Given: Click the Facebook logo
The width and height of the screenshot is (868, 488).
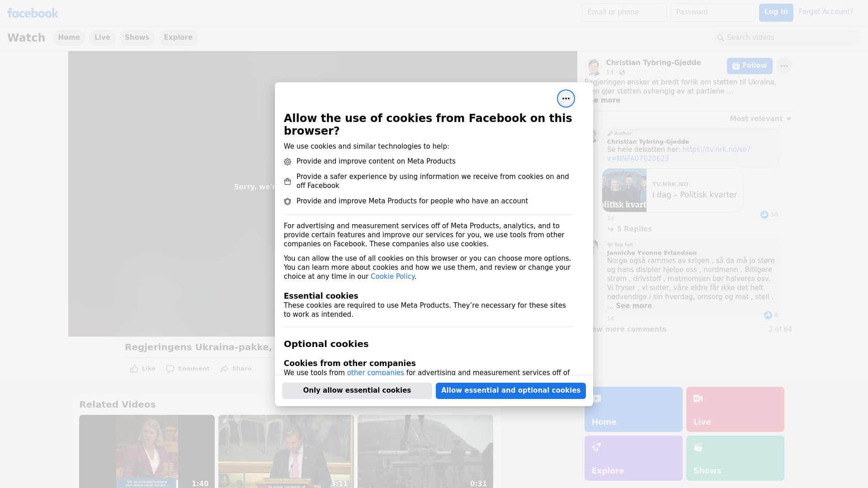Looking at the screenshot, I should 33,13.
